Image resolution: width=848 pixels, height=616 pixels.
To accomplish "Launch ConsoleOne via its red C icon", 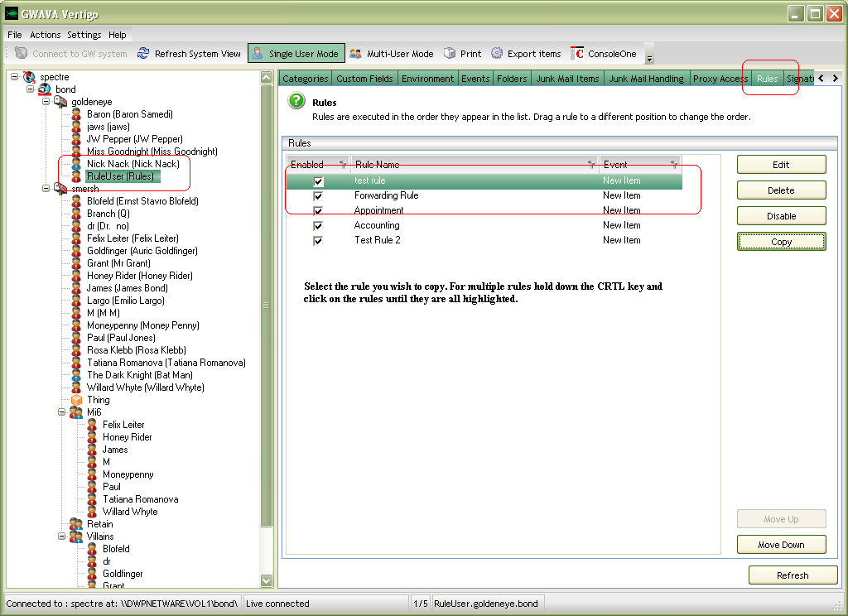I will pyautogui.click(x=577, y=53).
